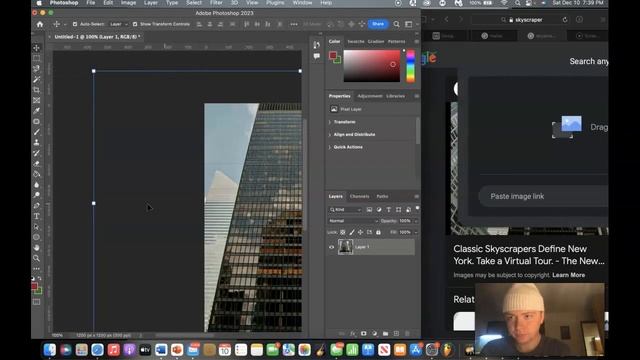Select the Zoom tool in the toolbar
Screen dimensions: 640x360
point(36,258)
